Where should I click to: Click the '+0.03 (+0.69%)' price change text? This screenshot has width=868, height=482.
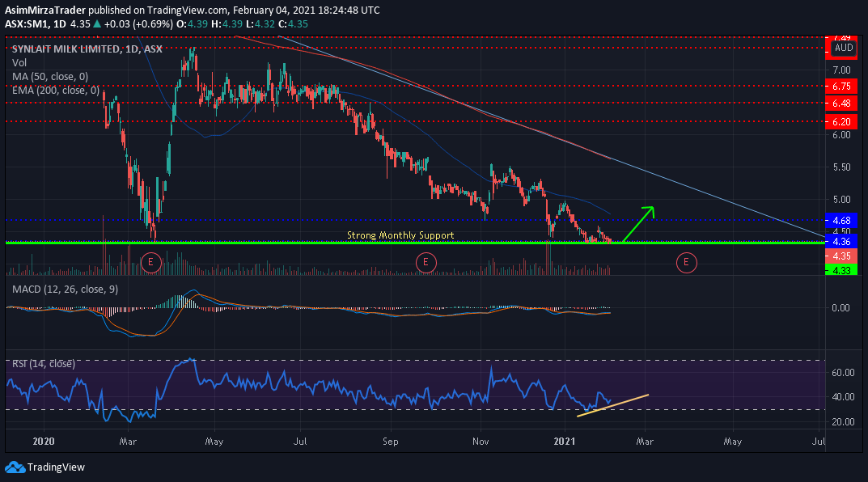138,23
